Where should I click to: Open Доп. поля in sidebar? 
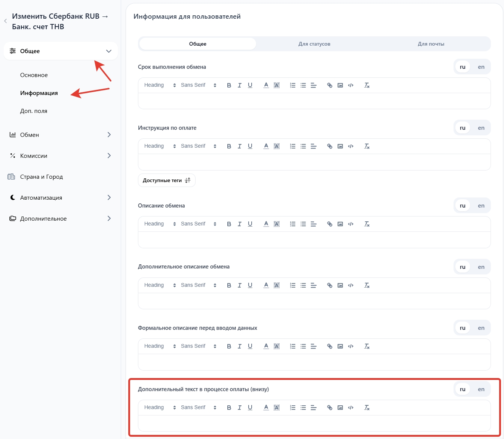(x=34, y=111)
